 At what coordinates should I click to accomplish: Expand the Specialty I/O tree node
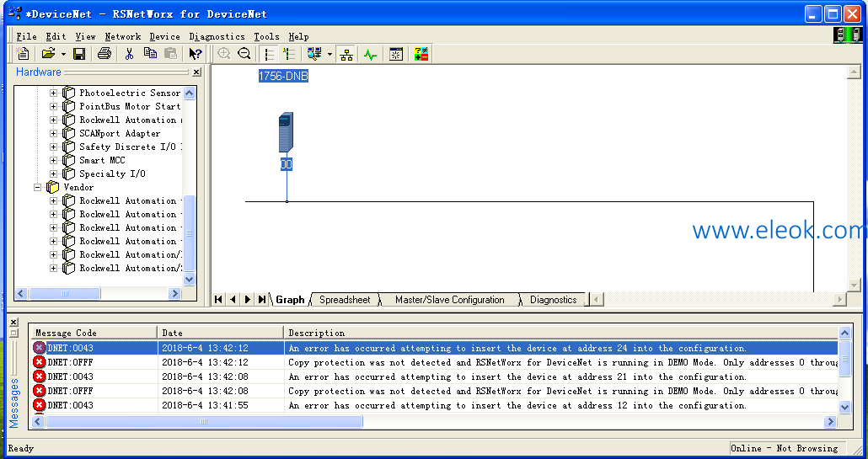54,173
